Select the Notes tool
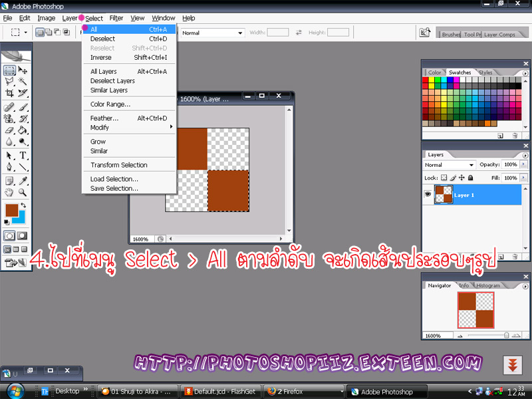 click(x=9, y=181)
